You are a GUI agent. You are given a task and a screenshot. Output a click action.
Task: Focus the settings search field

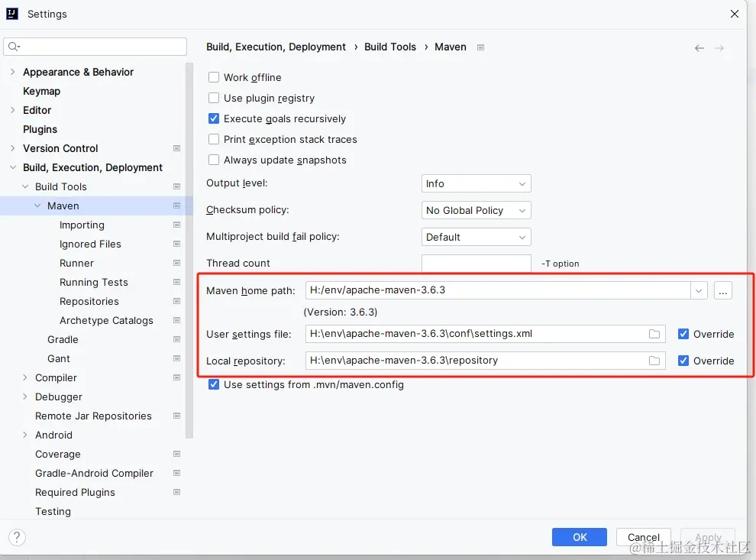click(x=95, y=47)
